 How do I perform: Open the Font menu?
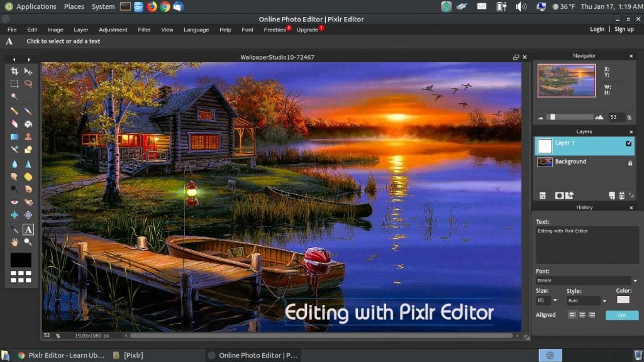pyautogui.click(x=247, y=30)
